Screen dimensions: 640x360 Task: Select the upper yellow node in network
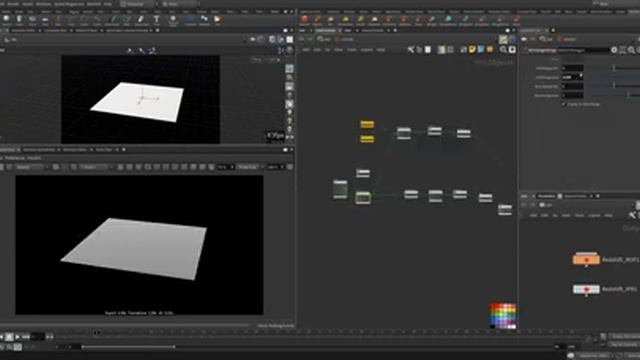click(367, 124)
